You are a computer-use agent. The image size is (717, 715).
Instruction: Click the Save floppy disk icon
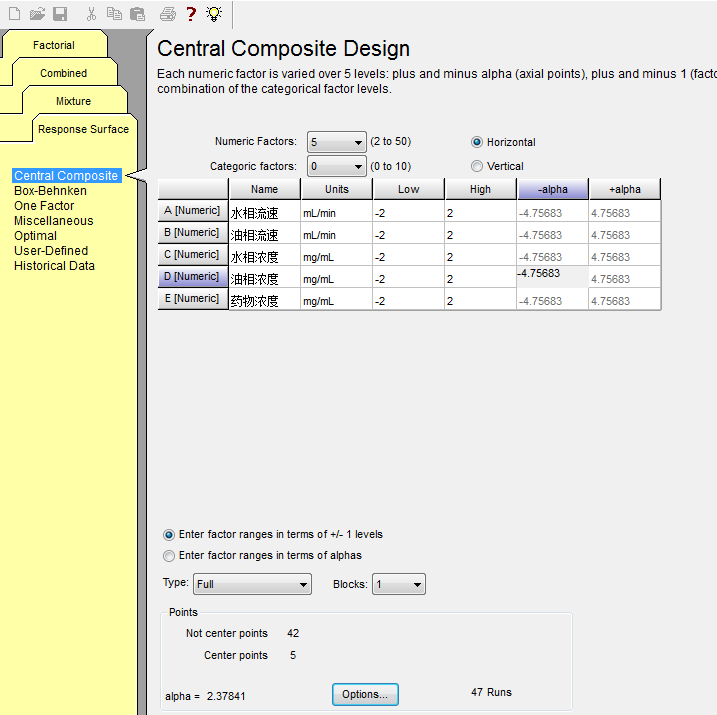tap(60, 14)
